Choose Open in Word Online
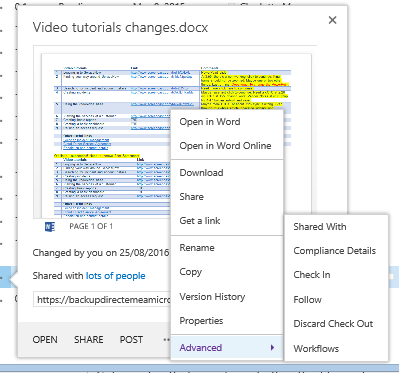This screenshot has width=399, height=373. click(227, 146)
